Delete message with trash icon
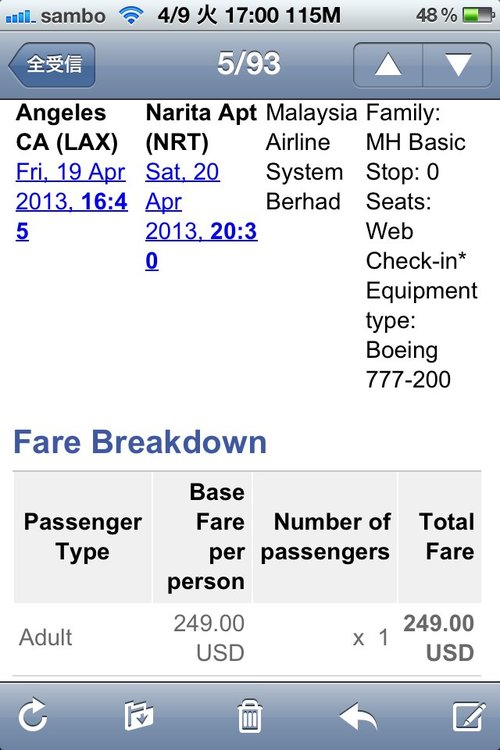The width and height of the screenshot is (500, 750). point(250,716)
